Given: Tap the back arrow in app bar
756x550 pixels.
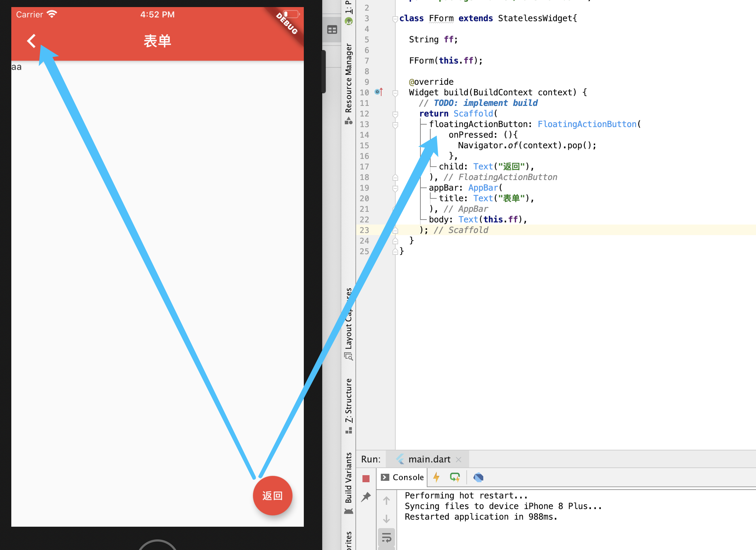Looking at the screenshot, I should point(31,41).
